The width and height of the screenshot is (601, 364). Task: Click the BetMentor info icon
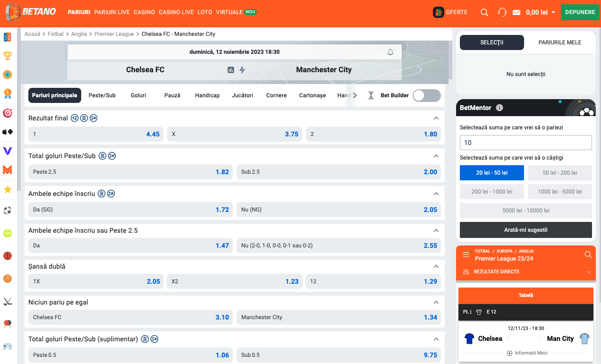click(x=499, y=108)
